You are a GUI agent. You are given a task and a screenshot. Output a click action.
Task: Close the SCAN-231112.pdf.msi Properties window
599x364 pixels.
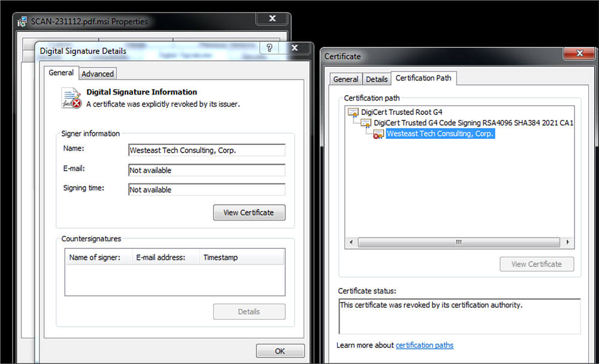(x=273, y=19)
